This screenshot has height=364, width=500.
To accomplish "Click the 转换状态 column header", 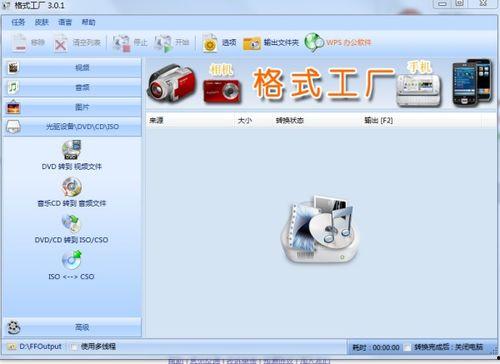I will 316,120.
